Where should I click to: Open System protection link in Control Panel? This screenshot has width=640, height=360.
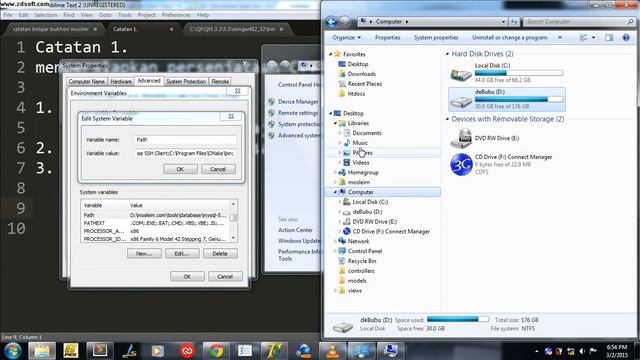[x=299, y=124]
